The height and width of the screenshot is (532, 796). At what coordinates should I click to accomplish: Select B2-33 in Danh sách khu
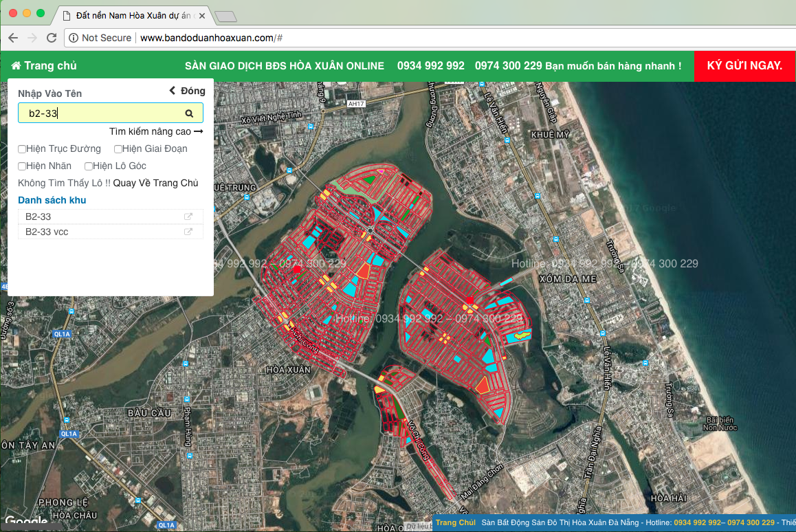click(38, 217)
